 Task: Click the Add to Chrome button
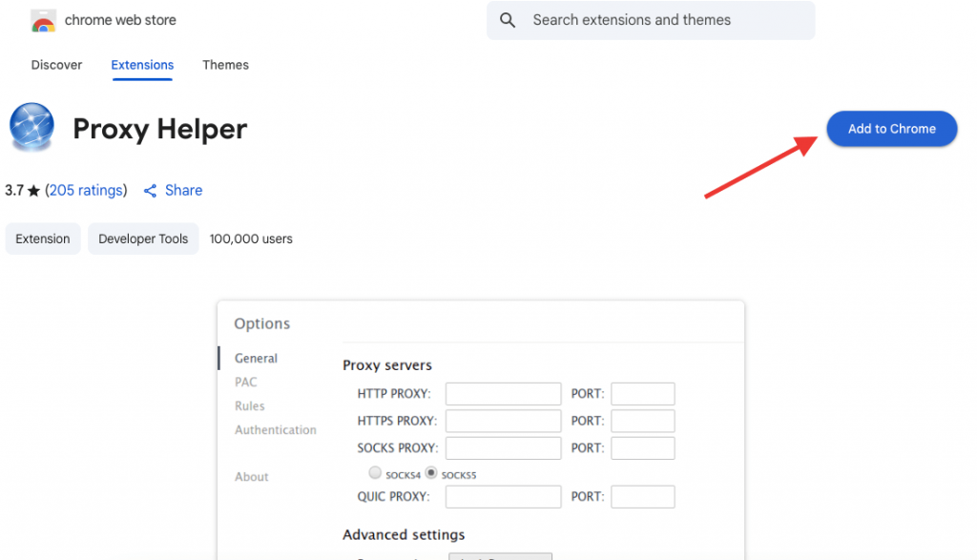(892, 129)
